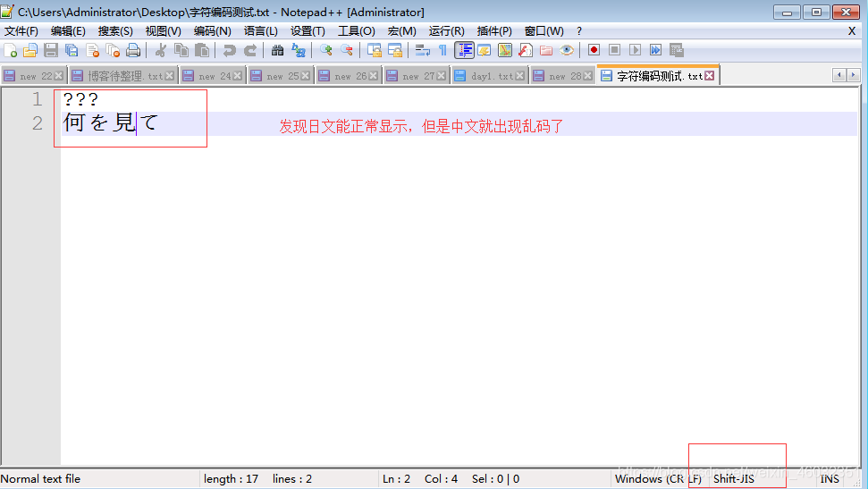Click the Copy icon in toolbar
This screenshot has width=868, height=489.
(x=181, y=50)
